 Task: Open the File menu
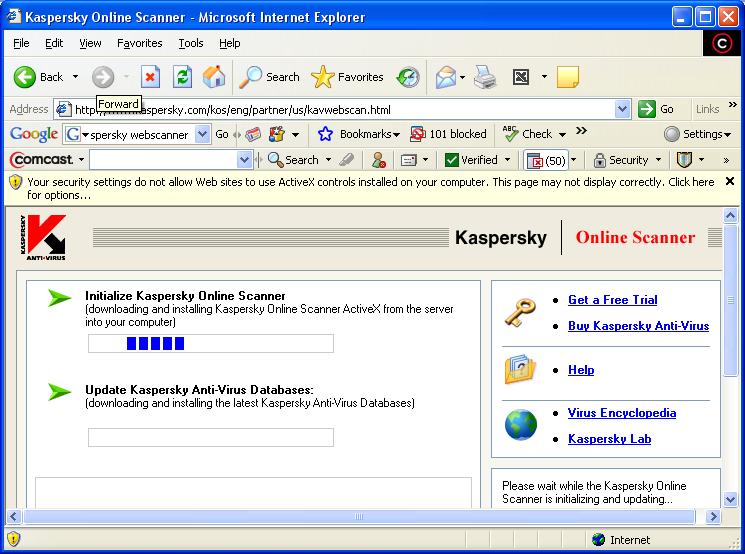[x=21, y=43]
